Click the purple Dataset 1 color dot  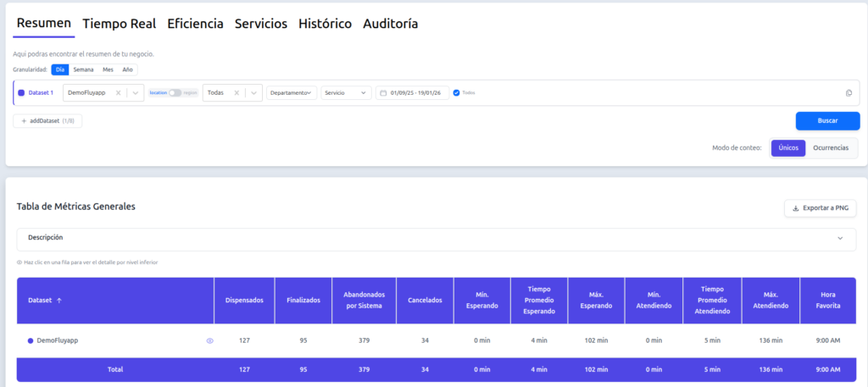(x=21, y=93)
